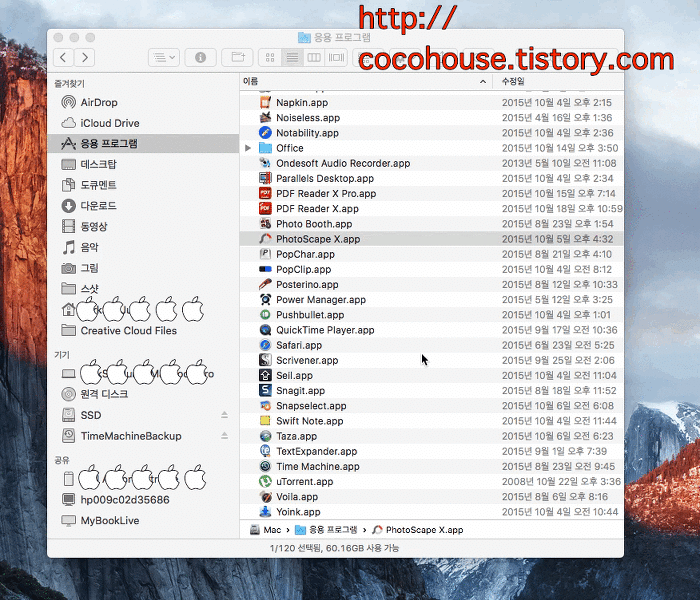Select the Taza.app file name

296,436
